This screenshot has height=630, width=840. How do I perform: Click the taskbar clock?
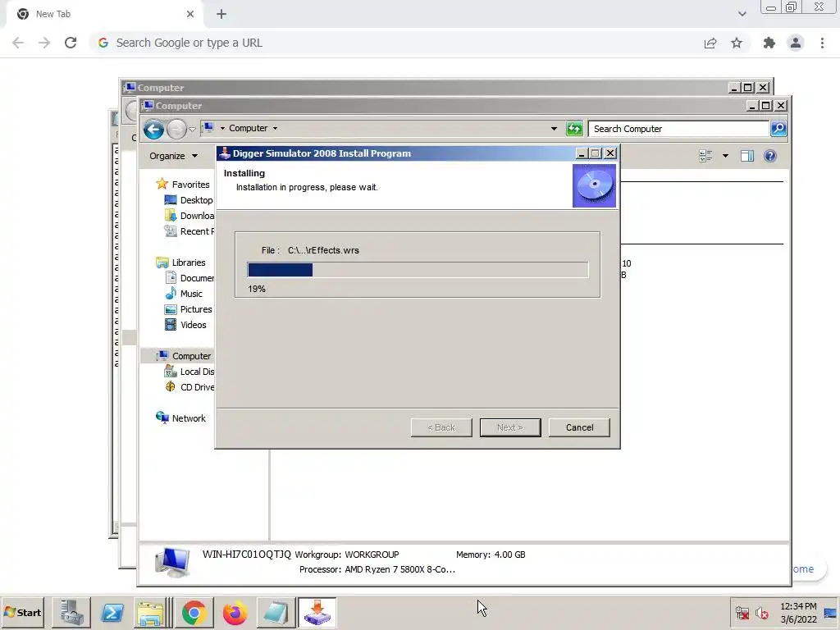point(798,612)
